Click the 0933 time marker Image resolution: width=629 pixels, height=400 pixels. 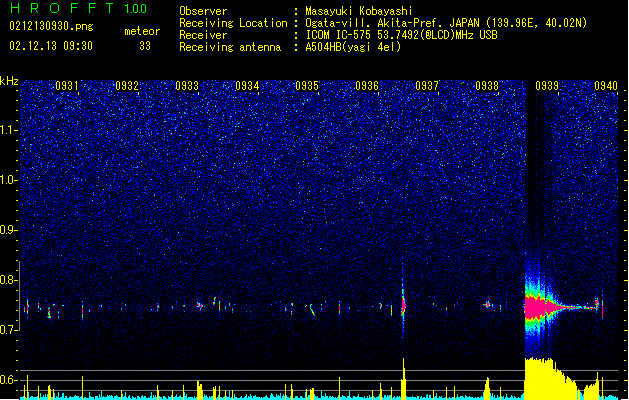click(187, 86)
